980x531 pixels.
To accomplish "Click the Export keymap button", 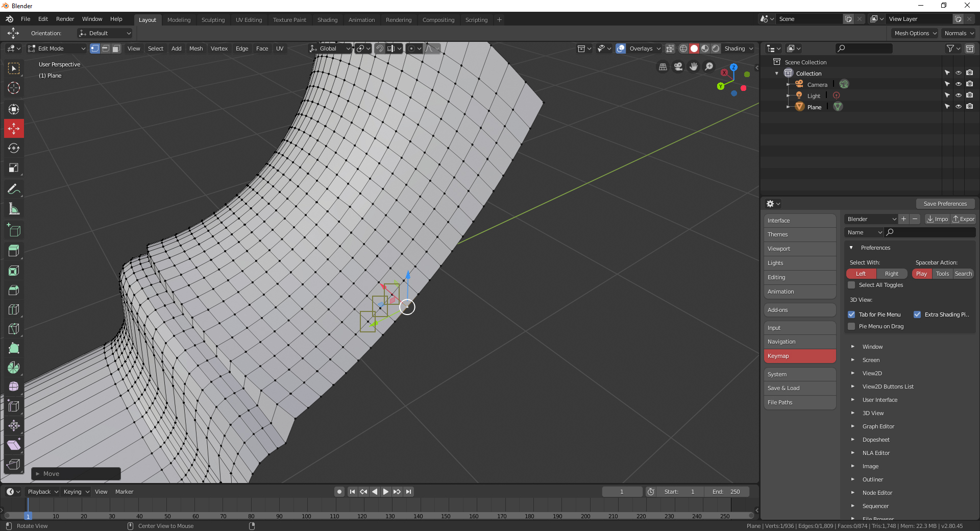I will click(963, 219).
